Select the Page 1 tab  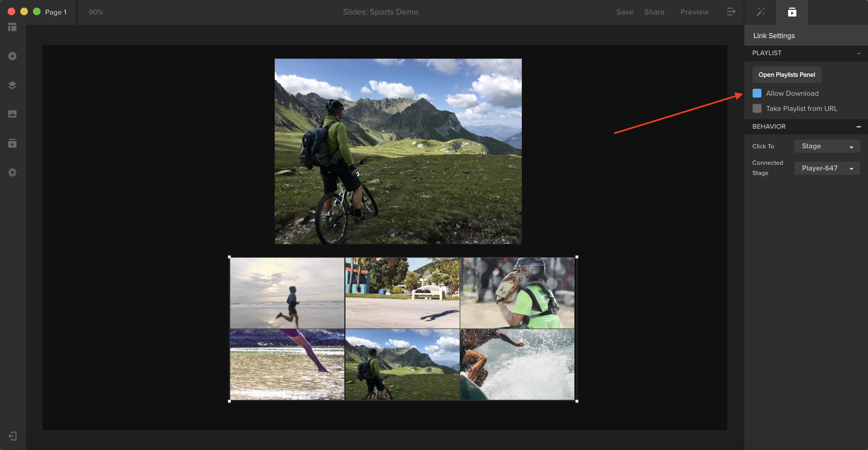55,12
